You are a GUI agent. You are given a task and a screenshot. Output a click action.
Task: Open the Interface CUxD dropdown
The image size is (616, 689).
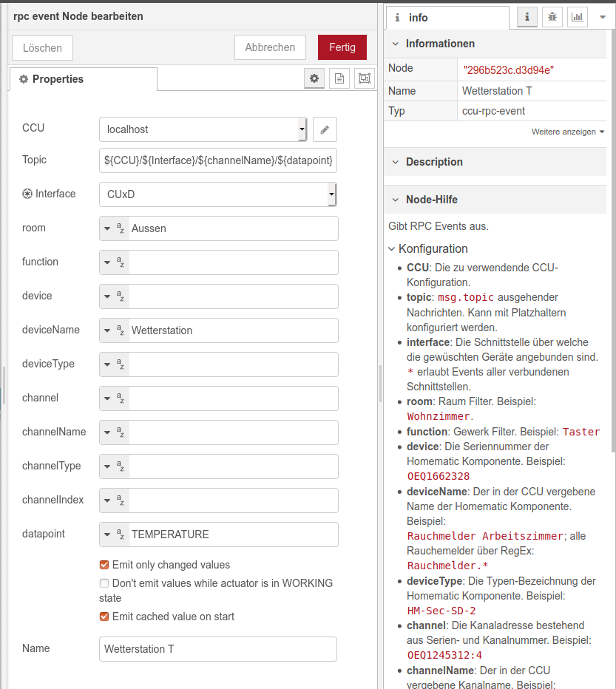[217, 194]
